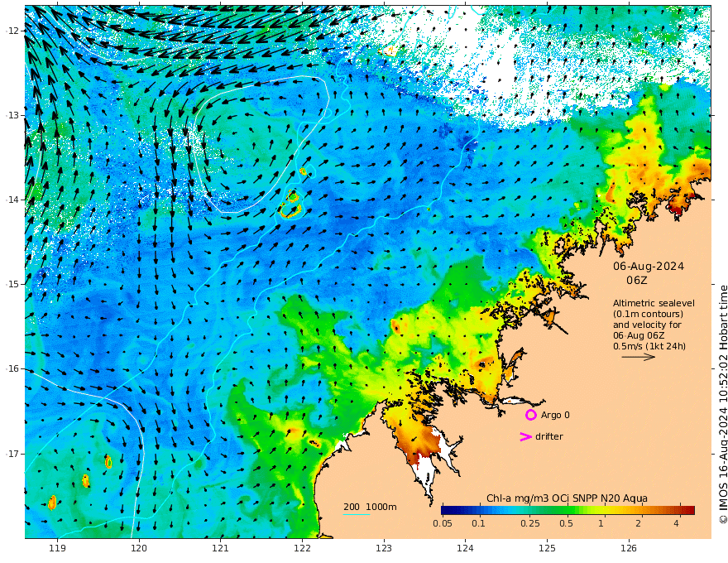Click the chlorophyll colorbar near value 4
Viewport: 728px width, 563px height.
point(677,510)
